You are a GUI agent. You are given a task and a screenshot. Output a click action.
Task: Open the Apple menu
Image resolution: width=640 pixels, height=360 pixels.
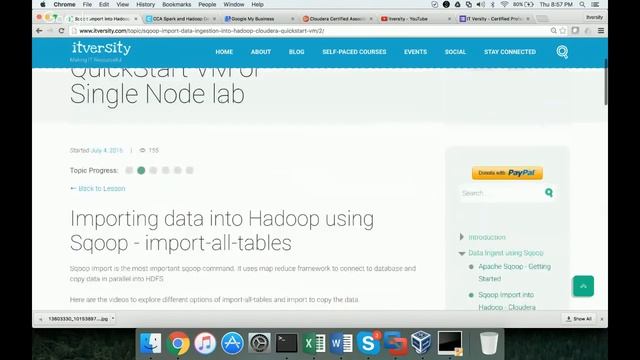click(x=43, y=4)
